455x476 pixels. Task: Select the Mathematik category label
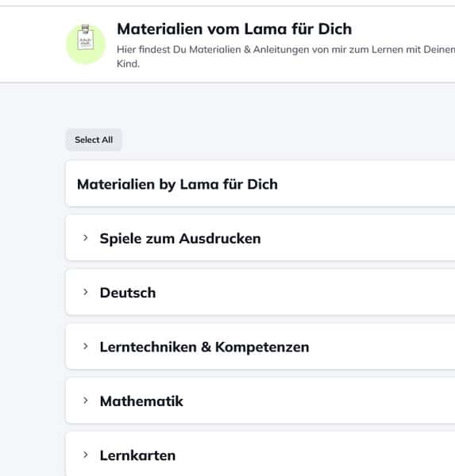pos(141,401)
